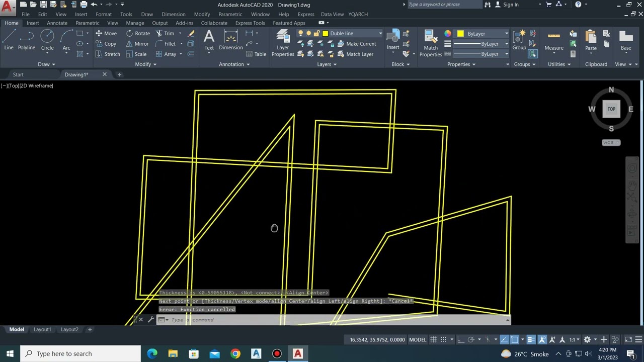Image resolution: width=644 pixels, height=362 pixels.
Task: Open a new drawing tab
Action: point(119,74)
